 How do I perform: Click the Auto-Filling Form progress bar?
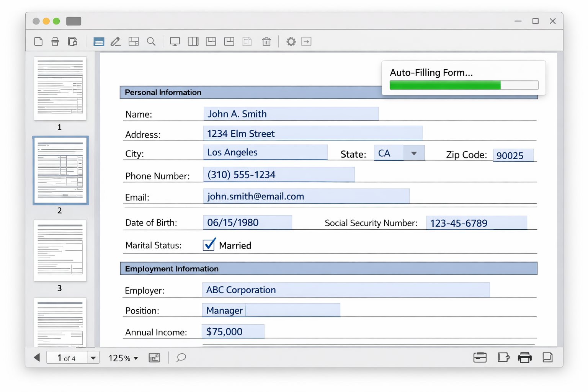pos(463,85)
